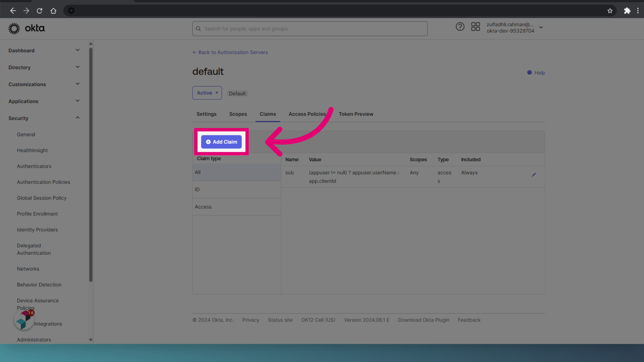Click the Name column header
Viewport: 644px width, 362px height.
[292, 160]
